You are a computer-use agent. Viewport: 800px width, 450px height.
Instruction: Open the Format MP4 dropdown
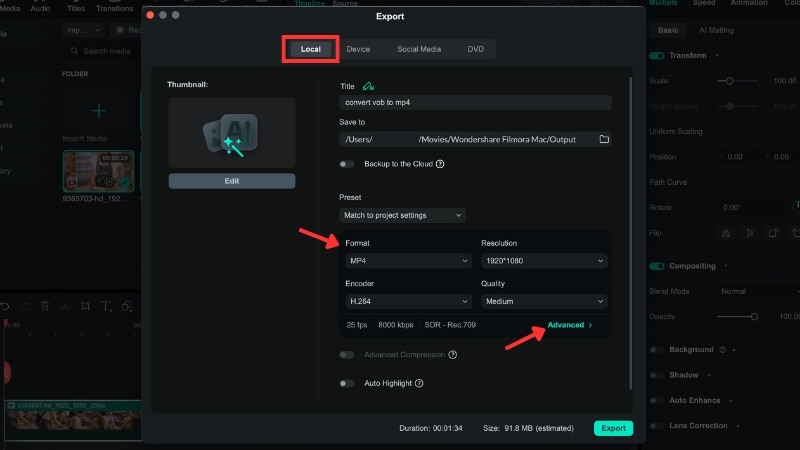408,261
